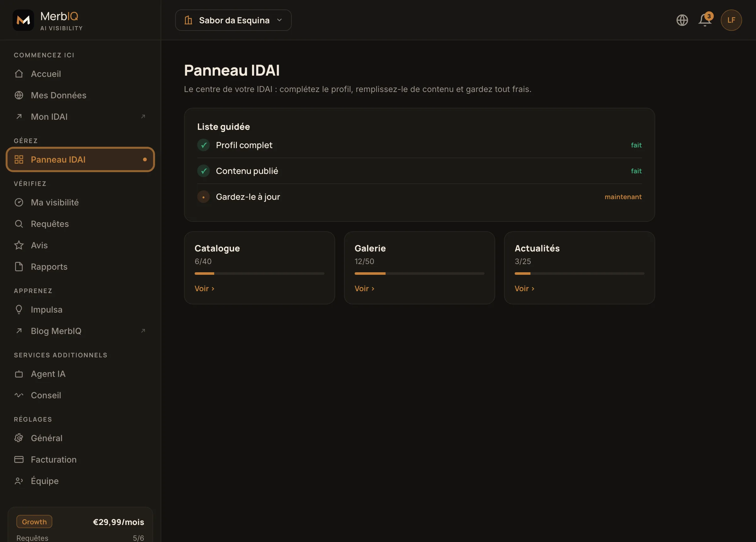Image resolution: width=756 pixels, height=542 pixels.
Task: Click the Gardez-le à jour row text
Action: click(248, 197)
